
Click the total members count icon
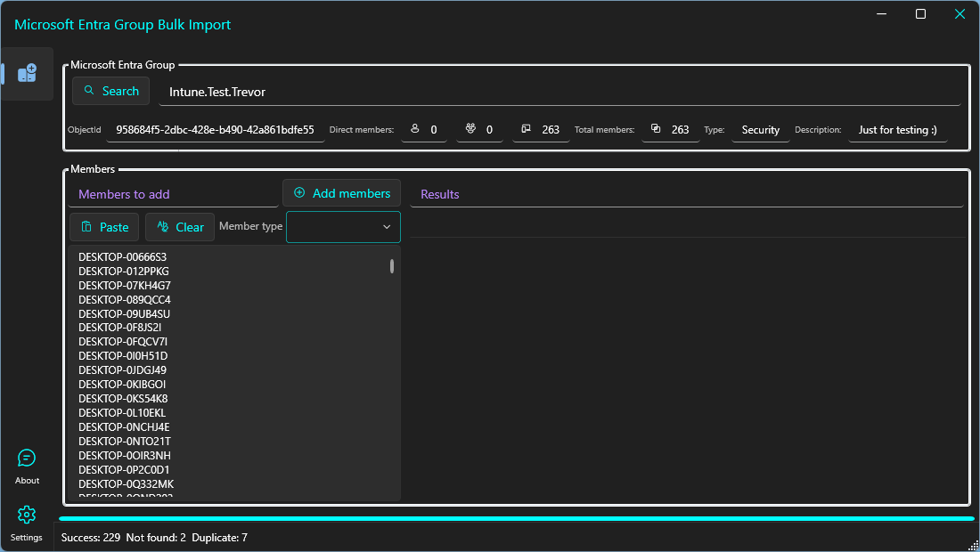click(656, 129)
